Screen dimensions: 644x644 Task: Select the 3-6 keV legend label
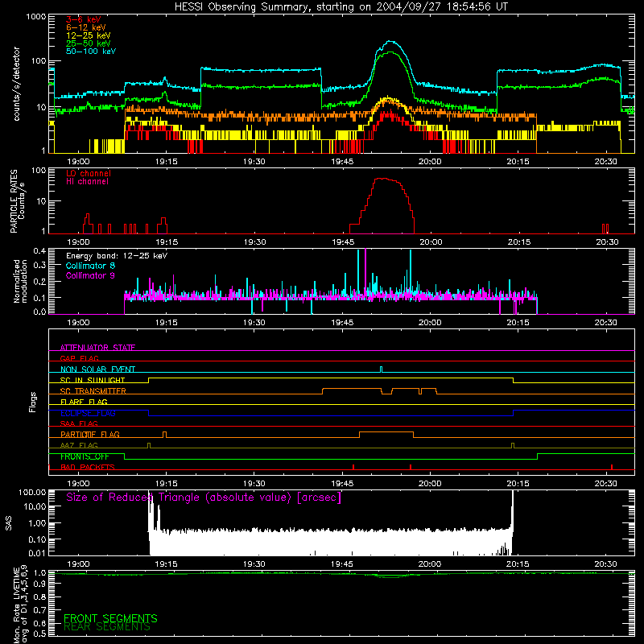pos(84,19)
